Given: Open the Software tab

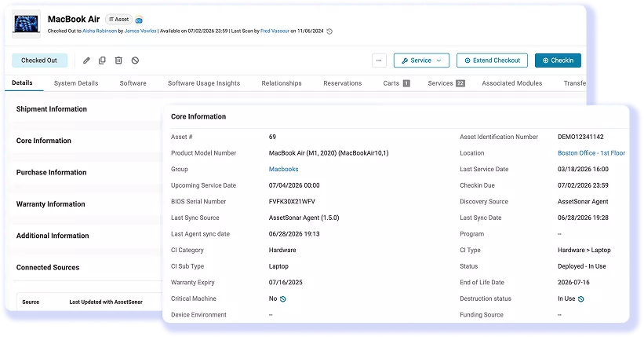Looking at the screenshot, I should [x=133, y=83].
